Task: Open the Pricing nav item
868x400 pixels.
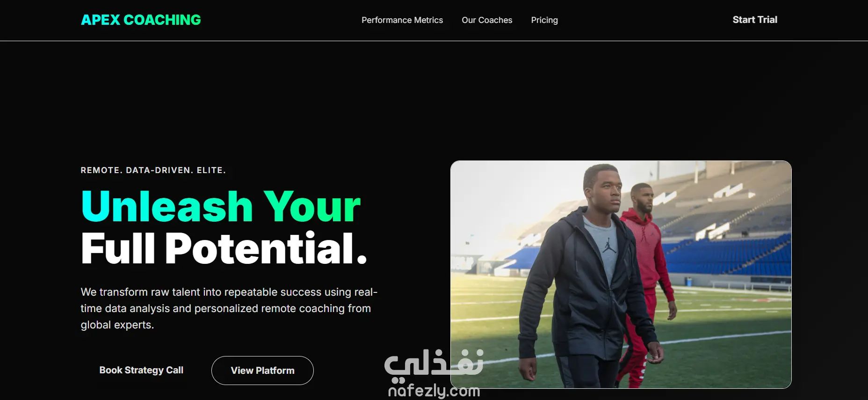Action: coord(544,20)
